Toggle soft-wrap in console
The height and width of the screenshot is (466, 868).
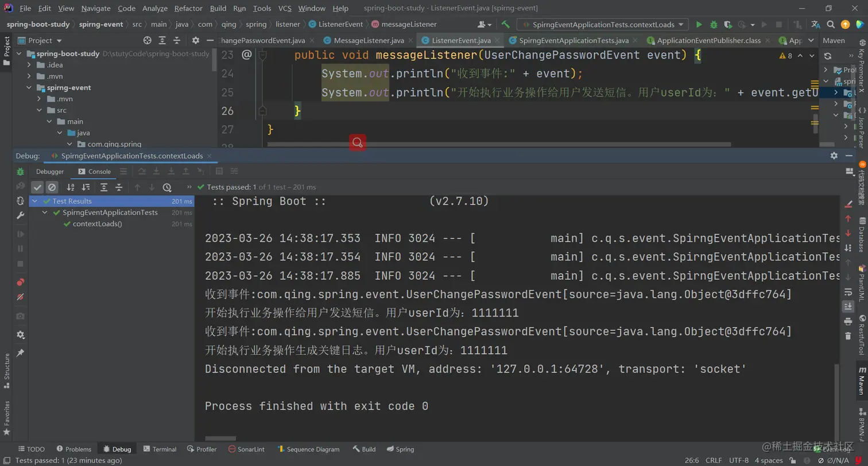click(848, 291)
